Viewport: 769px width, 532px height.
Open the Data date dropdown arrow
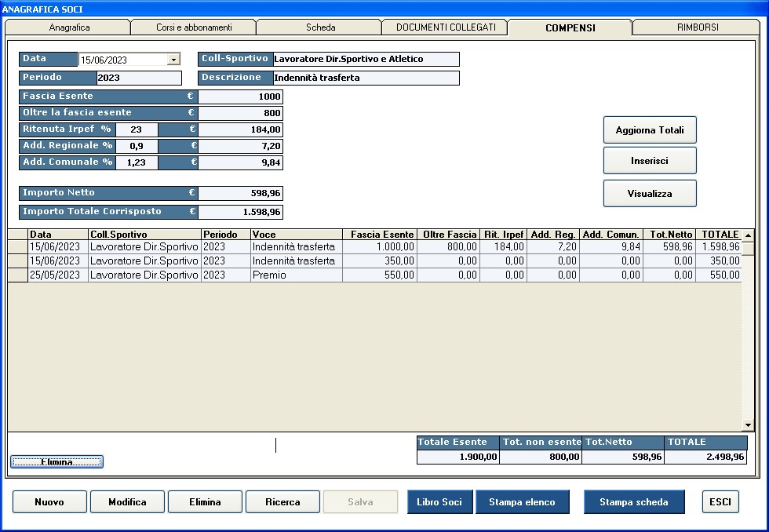coord(173,60)
